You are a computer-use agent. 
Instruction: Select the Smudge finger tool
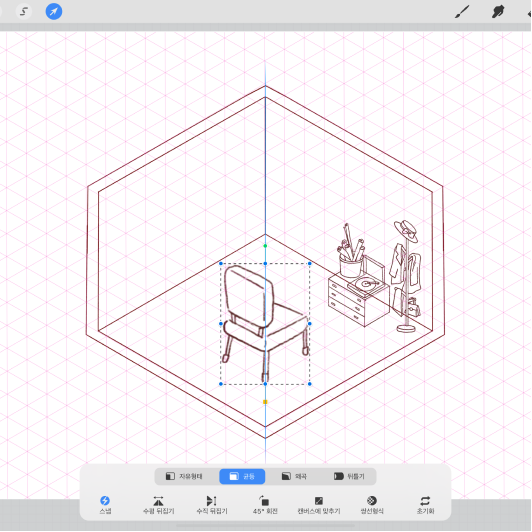coord(497,12)
